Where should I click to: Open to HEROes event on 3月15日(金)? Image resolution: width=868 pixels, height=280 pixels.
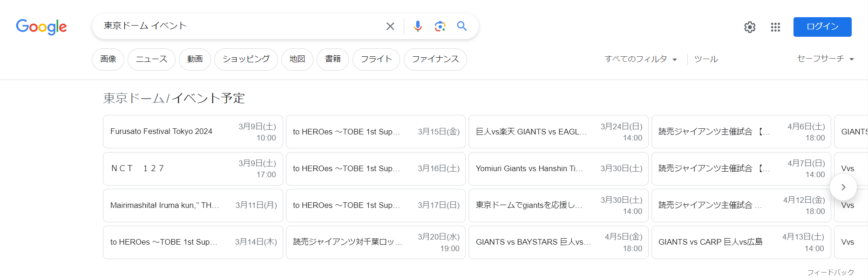[x=376, y=132]
